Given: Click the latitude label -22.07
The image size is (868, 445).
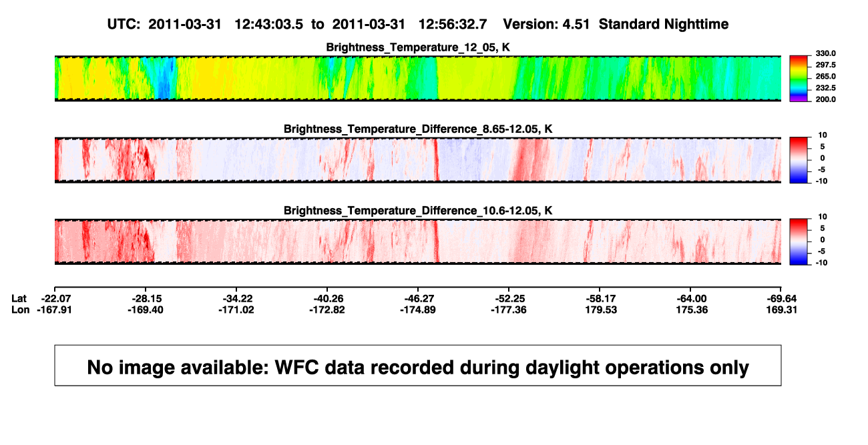Looking at the screenshot, I should click(x=56, y=298).
